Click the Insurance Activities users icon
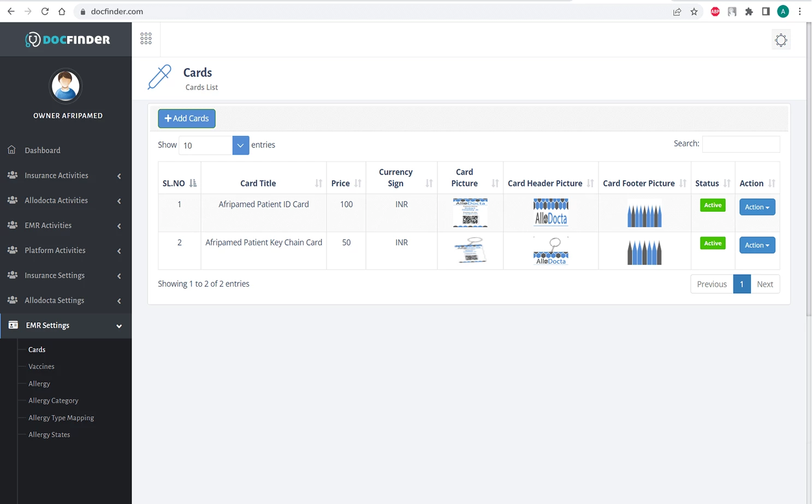The image size is (812, 504). (x=12, y=175)
